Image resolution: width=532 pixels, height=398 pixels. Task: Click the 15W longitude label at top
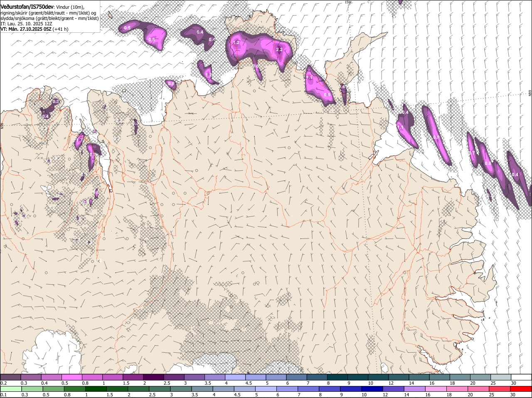click(348, 2)
